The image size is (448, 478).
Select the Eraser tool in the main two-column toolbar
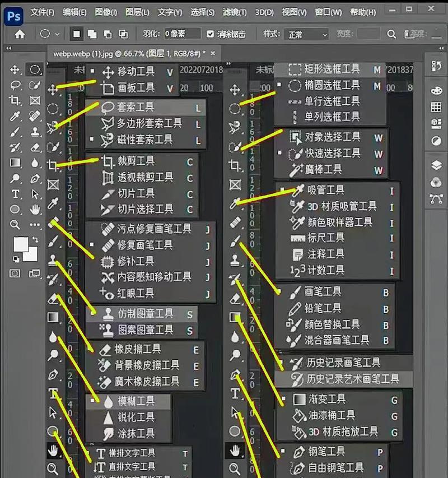35,147
